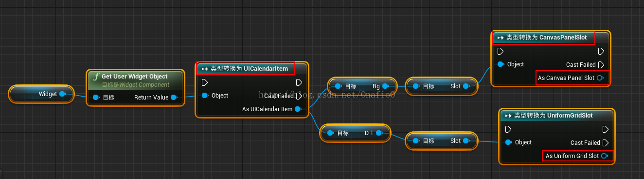This screenshot has width=644, height=179.
Task: Click the Object input pin on UICalendarItem cast
Action: click(205, 96)
